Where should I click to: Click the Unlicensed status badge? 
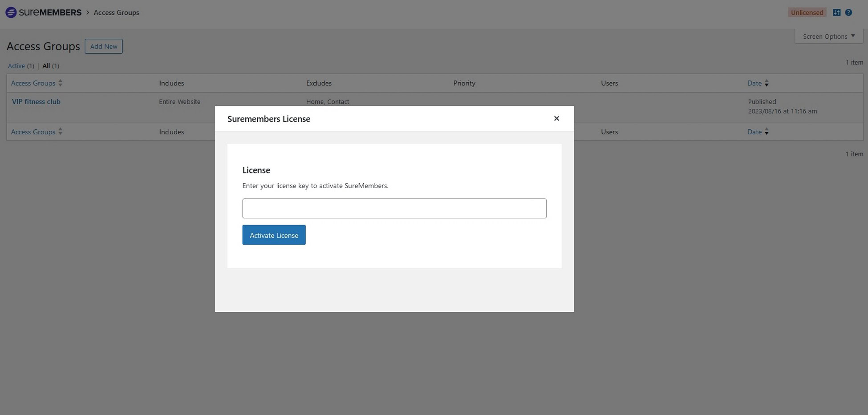(x=807, y=12)
